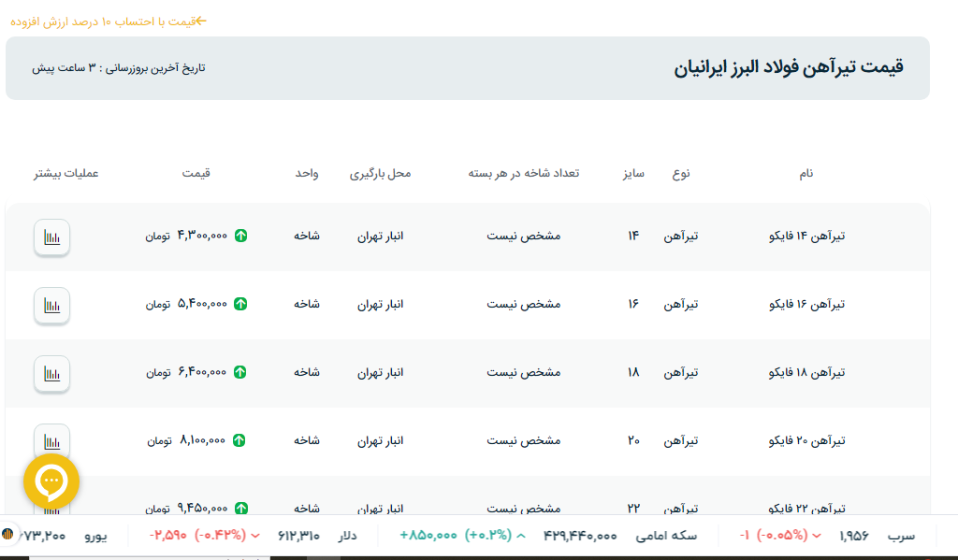Click the arrow icon before the VAT note
The image size is (958, 560).
(199, 21)
